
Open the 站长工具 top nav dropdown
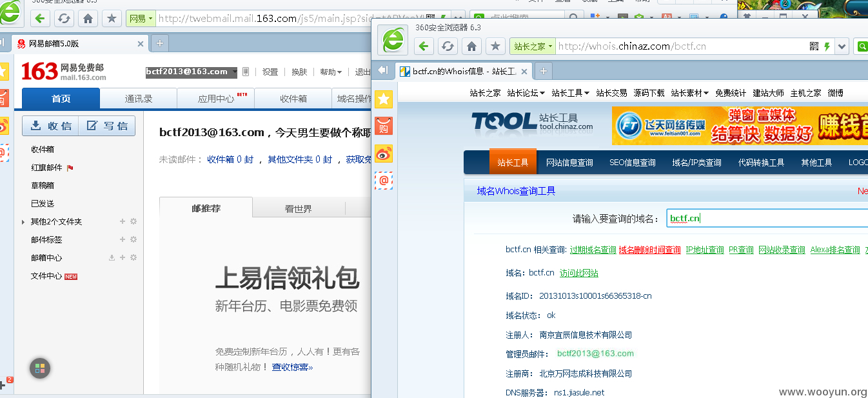coord(570,93)
